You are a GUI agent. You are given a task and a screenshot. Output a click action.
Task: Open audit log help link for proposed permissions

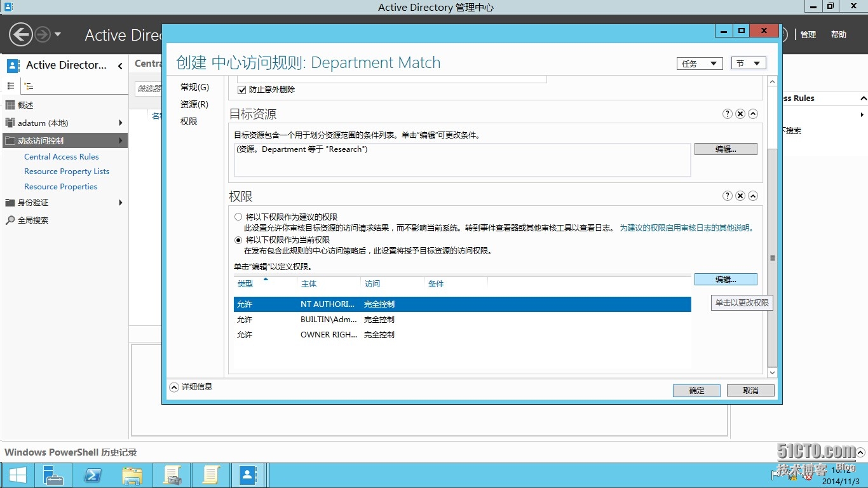[x=686, y=228]
